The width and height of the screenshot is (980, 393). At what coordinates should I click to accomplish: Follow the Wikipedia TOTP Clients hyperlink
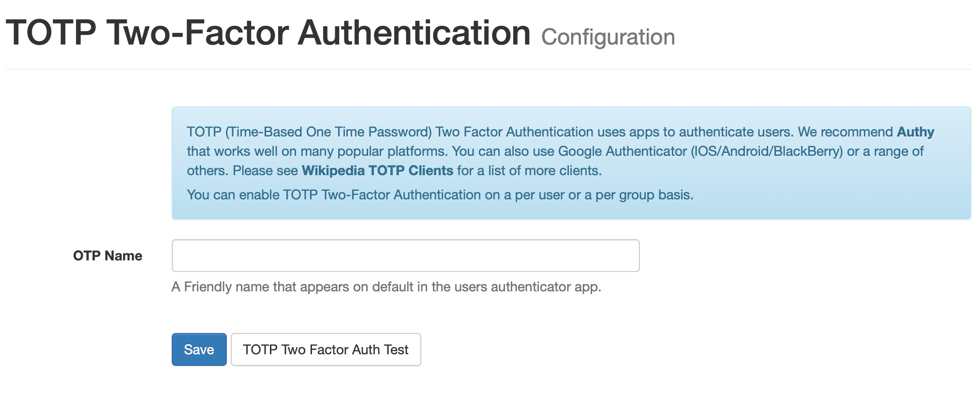pyautogui.click(x=376, y=170)
